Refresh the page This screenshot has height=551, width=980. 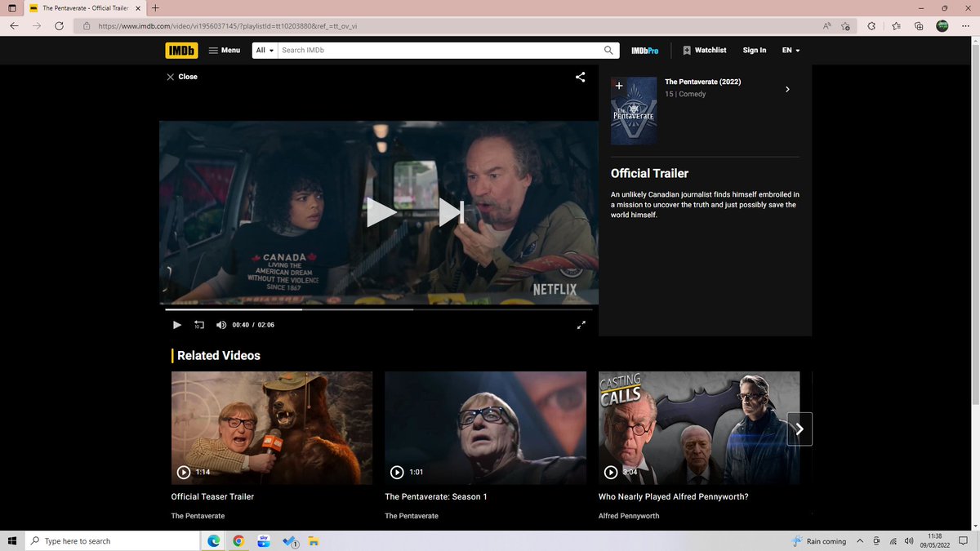59,26
